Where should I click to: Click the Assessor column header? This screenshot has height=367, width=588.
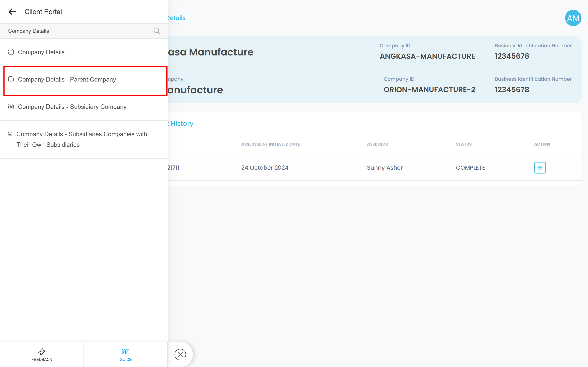(377, 144)
